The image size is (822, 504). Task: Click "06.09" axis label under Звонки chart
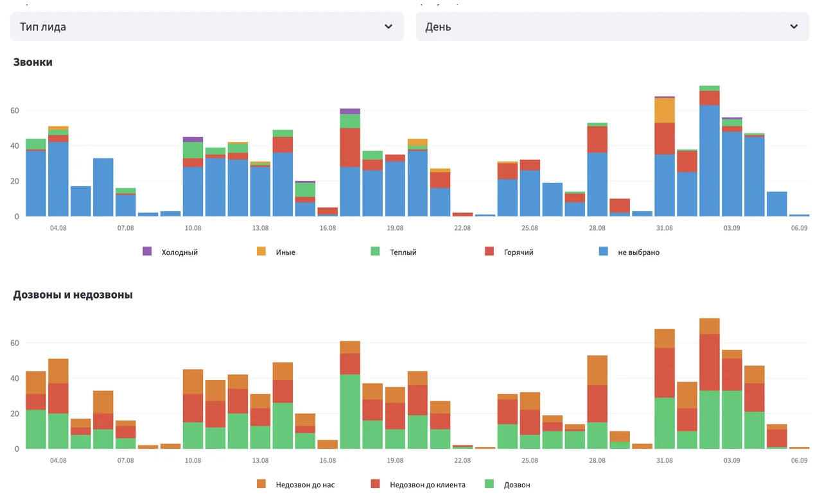point(800,228)
